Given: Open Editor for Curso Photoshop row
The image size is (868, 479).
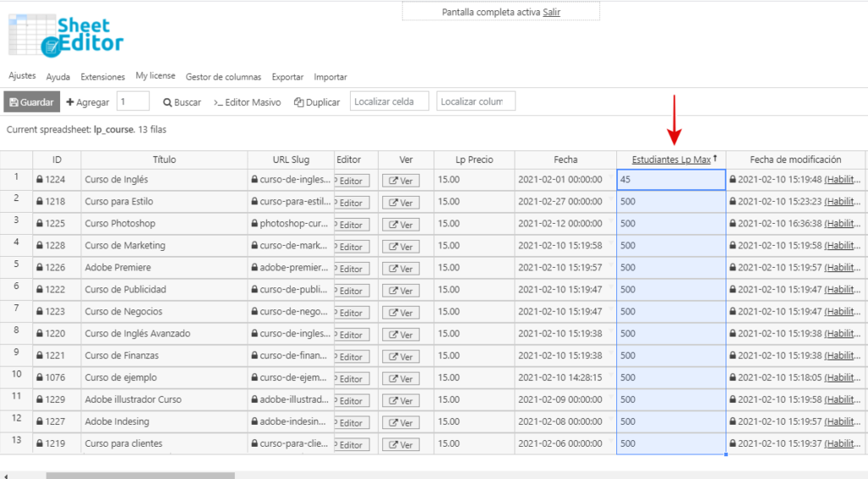Looking at the screenshot, I should pyautogui.click(x=351, y=225).
